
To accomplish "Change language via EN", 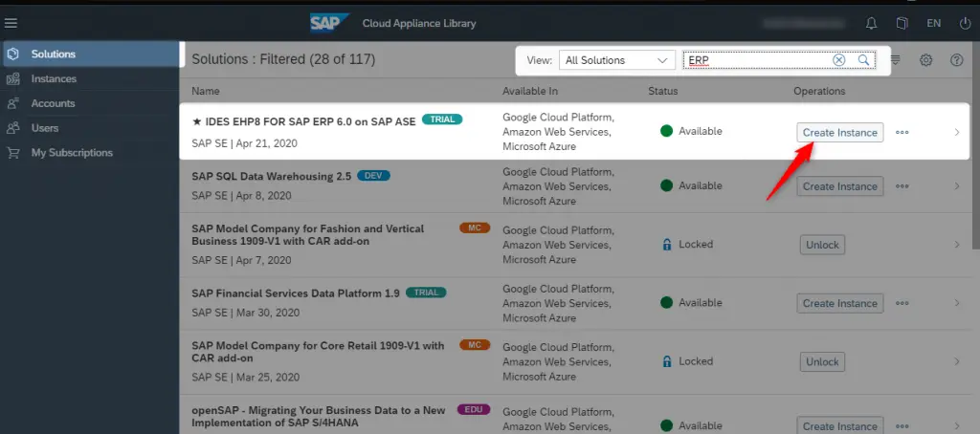I will (x=934, y=23).
